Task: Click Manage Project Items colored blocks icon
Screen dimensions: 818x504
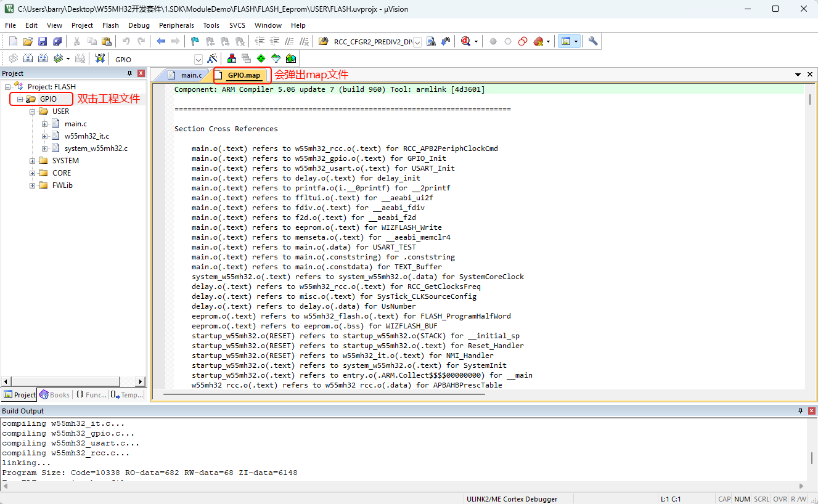Action: [x=232, y=59]
